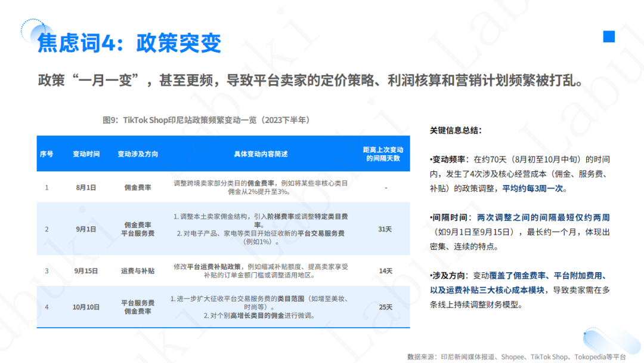The width and height of the screenshot is (644, 363).
Task: Click the interval cell '25天'
Action: [x=385, y=307]
